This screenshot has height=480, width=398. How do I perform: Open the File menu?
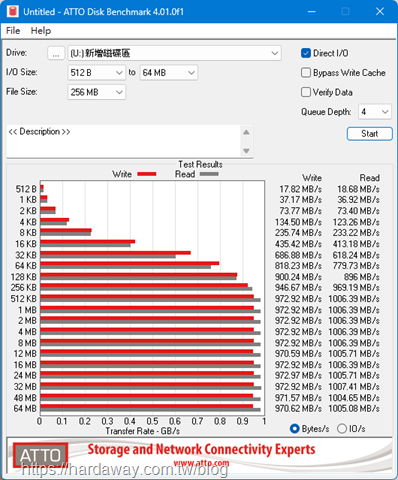click(13, 31)
